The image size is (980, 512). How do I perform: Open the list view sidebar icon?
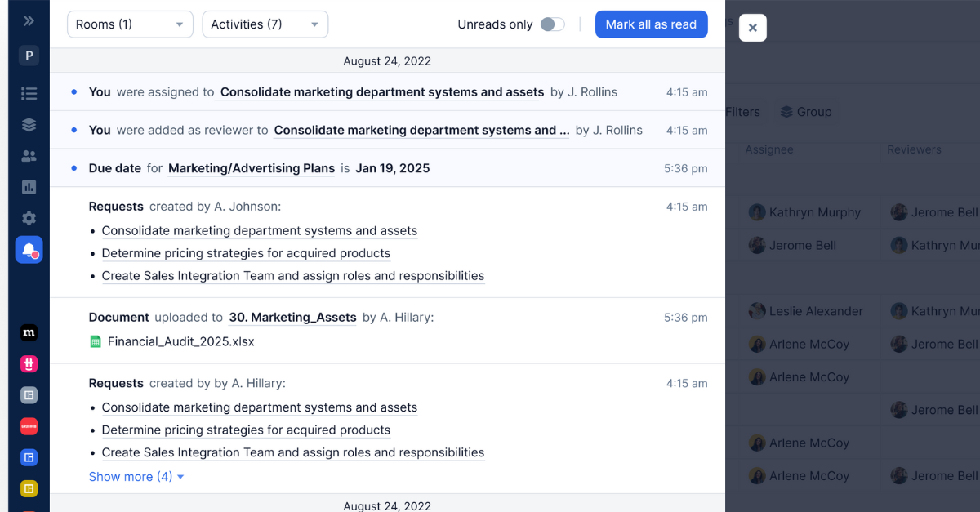[x=29, y=93]
